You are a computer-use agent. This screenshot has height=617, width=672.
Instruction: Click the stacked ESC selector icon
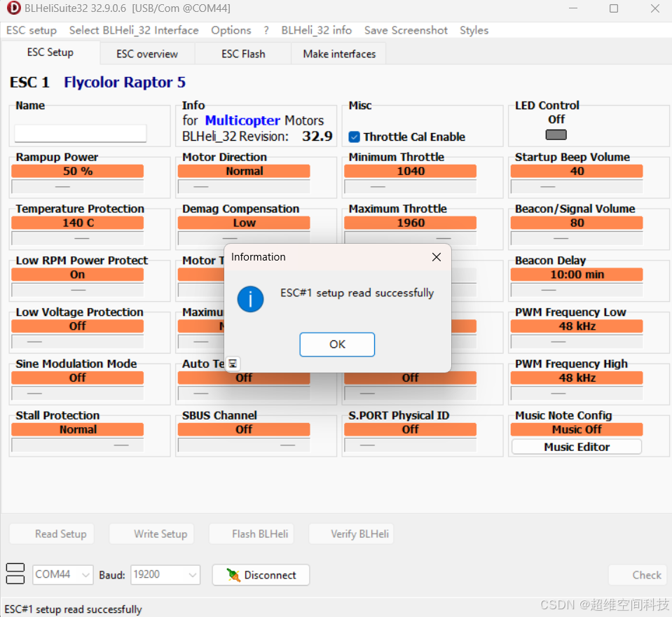coord(15,574)
